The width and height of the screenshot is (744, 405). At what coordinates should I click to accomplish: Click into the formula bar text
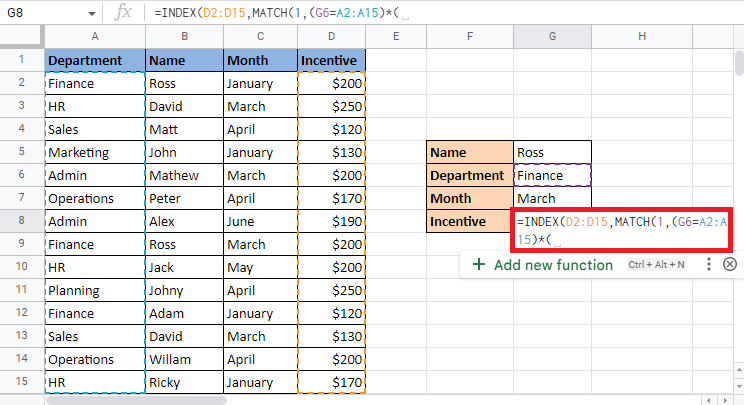(x=400, y=14)
